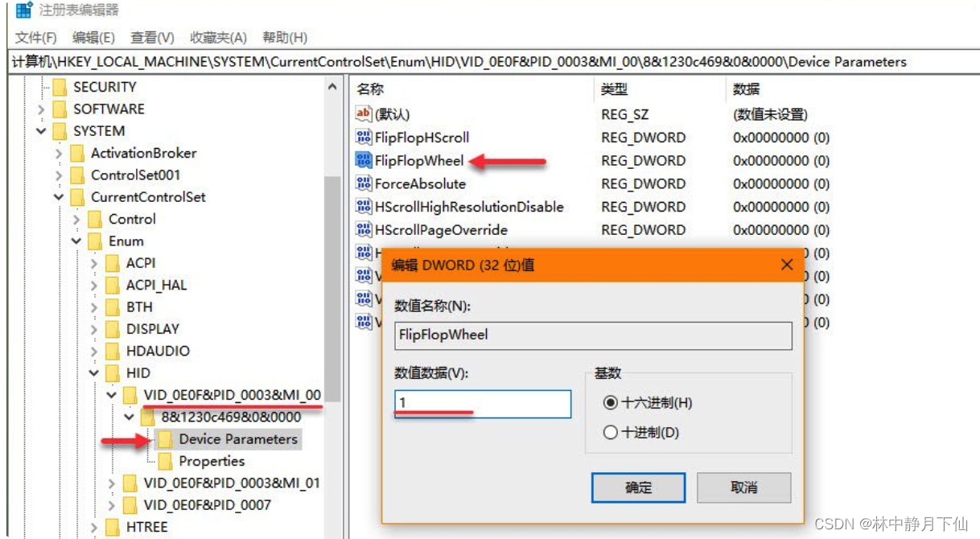
Task: Click the SECURITY folder icon
Action: (x=60, y=87)
